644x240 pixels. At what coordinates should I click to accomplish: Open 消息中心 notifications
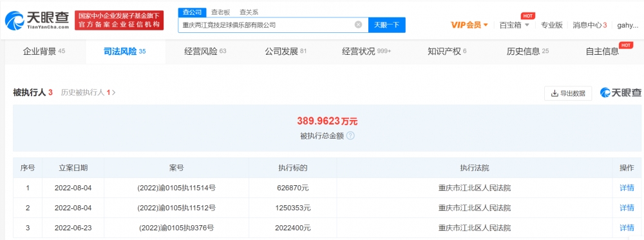tap(589, 25)
